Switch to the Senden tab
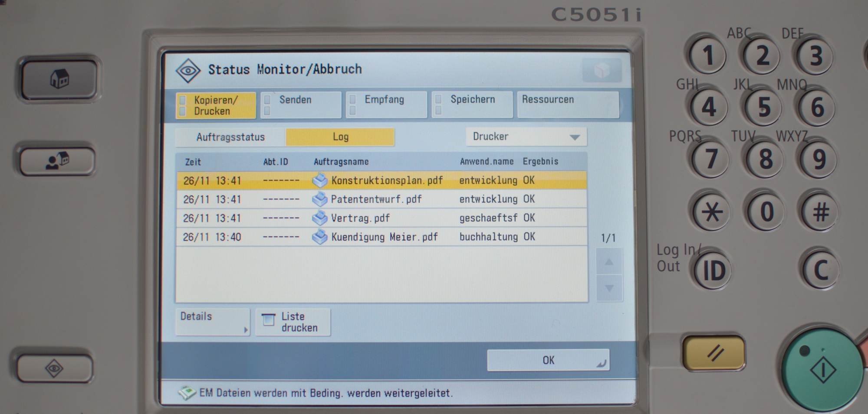Viewport: 868px width, 414px height. 301,105
